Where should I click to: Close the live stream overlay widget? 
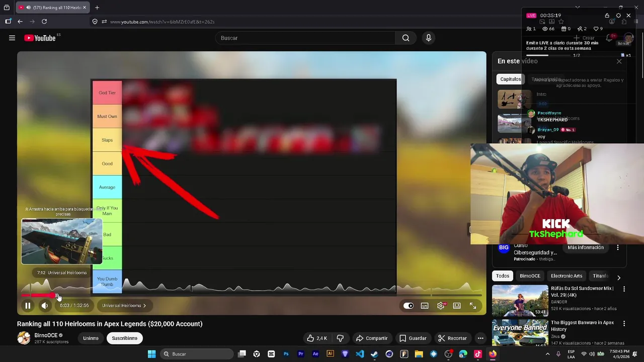628,16
